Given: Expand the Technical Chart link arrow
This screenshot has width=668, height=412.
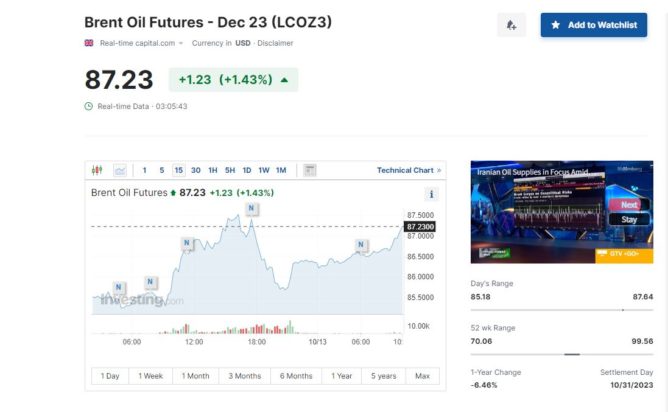Looking at the screenshot, I should click(x=440, y=170).
